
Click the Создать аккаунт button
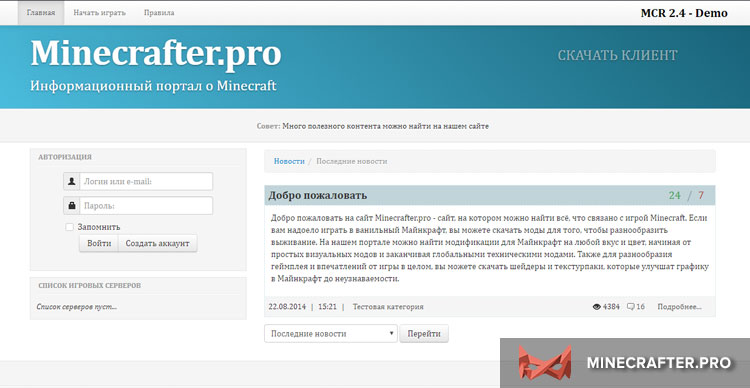[157, 243]
